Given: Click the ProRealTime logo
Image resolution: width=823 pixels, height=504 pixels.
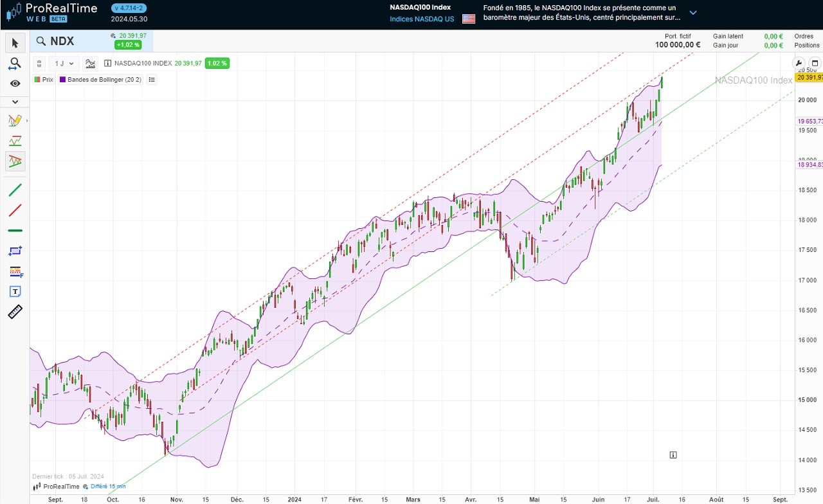Looking at the screenshot, I should pyautogui.click(x=51, y=12).
